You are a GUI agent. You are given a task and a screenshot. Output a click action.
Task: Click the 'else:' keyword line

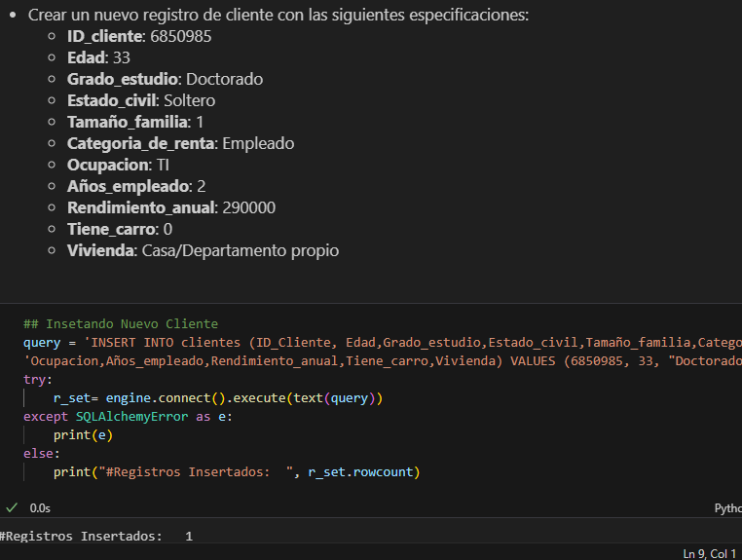pyautogui.click(x=42, y=453)
